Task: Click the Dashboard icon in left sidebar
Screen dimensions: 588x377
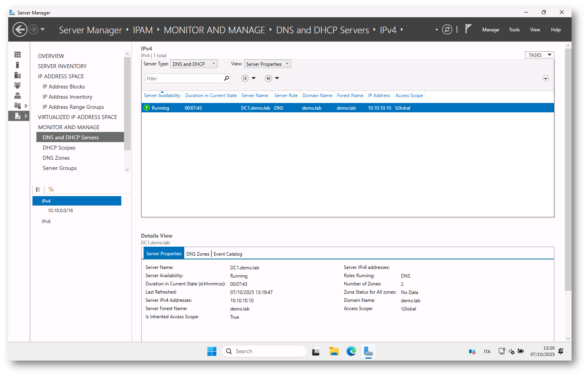Action: (x=18, y=55)
